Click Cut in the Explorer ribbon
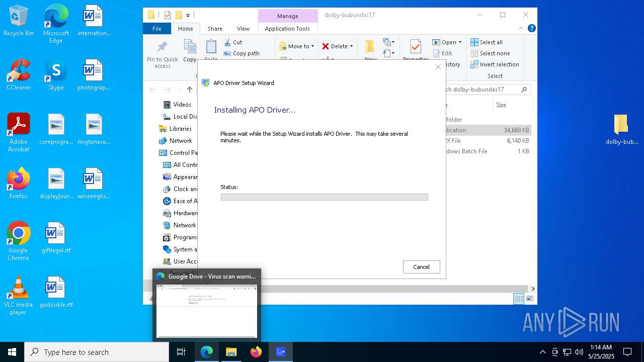Viewport: 644px width, 362px height. coord(233,42)
